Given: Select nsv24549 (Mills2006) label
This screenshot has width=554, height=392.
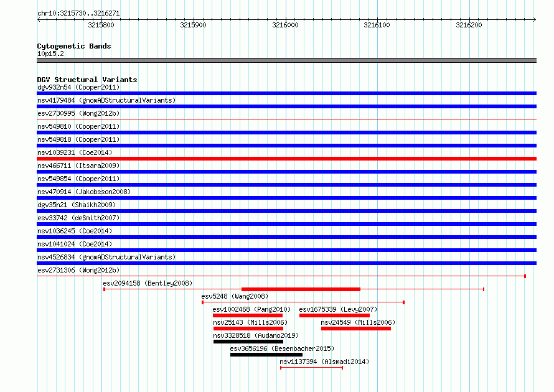Looking at the screenshot, I should coord(358,322).
